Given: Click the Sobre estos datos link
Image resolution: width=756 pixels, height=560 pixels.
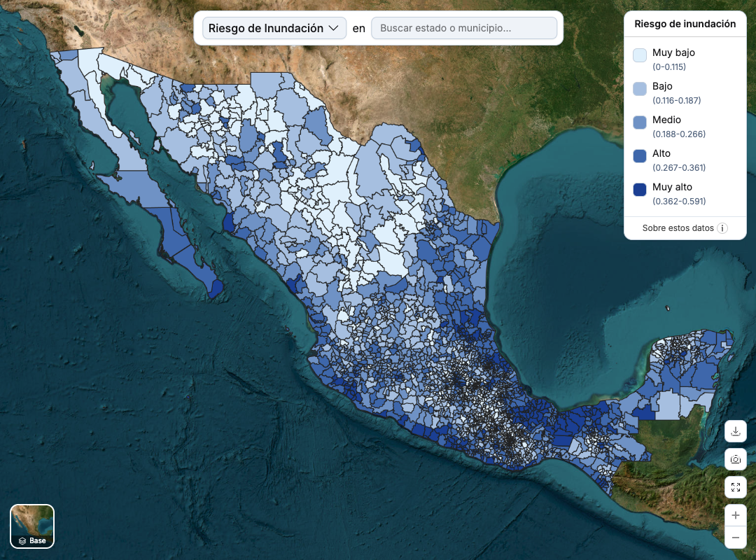Looking at the screenshot, I should [678, 228].
